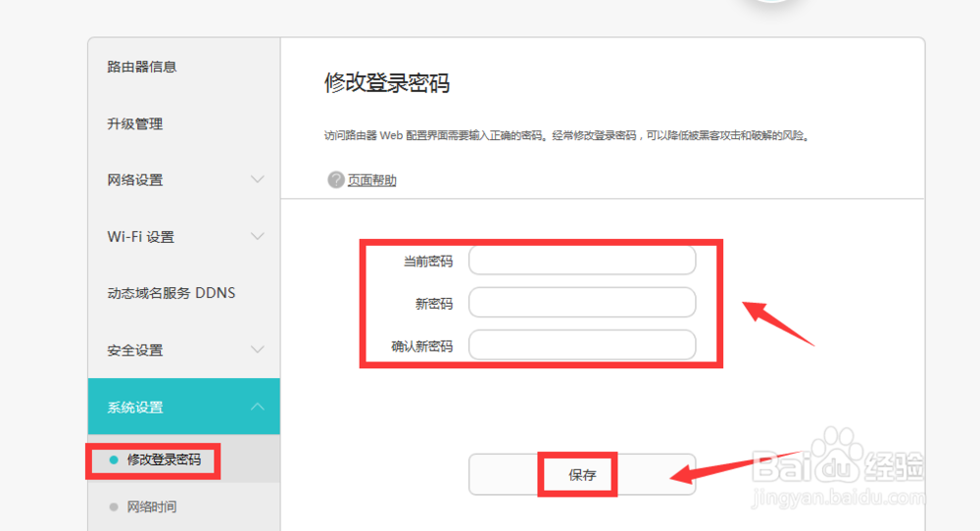980x531 pixels.
Task: Click the question mark help icon
Action: 336,180
